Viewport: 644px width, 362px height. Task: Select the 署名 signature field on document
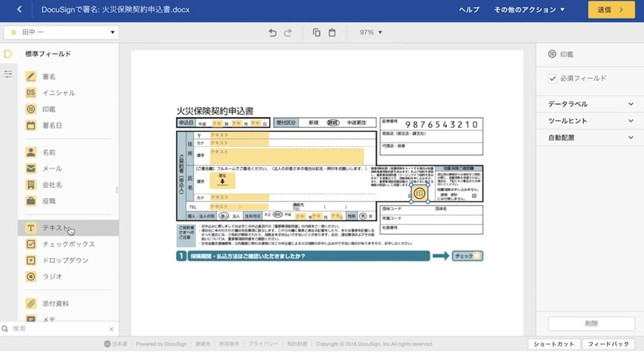click(222, 180)
